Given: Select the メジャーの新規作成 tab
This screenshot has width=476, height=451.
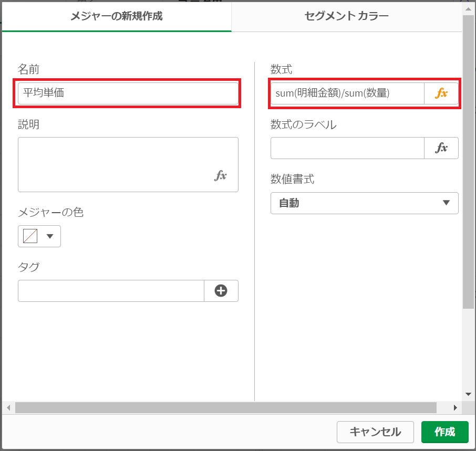Looking at the screenshot, I should (117, 16).
